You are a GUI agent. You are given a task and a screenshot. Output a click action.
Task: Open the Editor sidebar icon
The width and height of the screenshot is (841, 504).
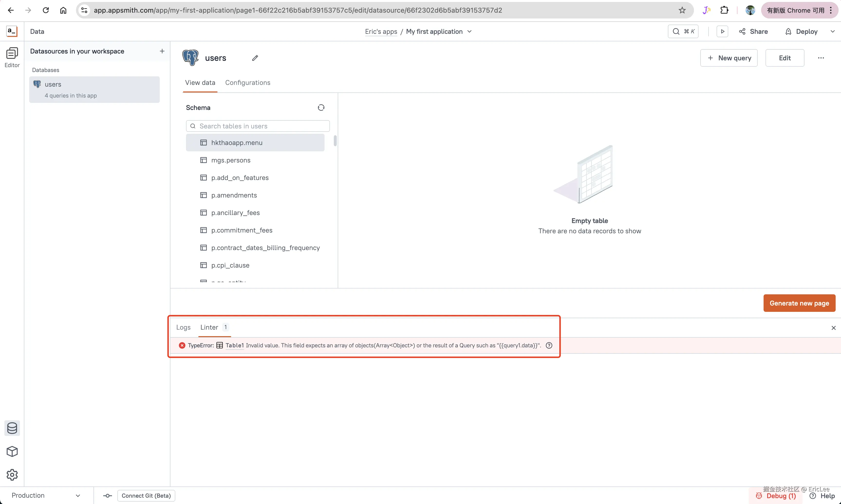pos(12,57)
